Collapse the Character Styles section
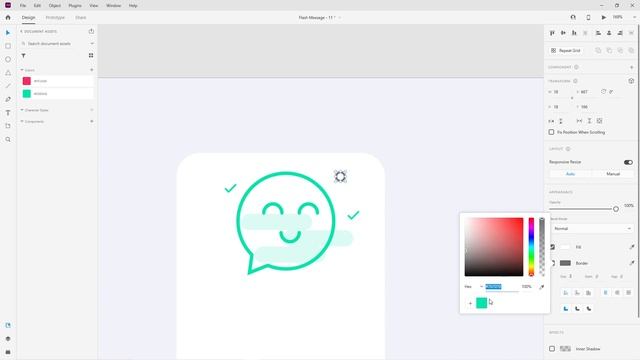The width and height of the screenshot is (640, 360). click(x=22, y=110)
